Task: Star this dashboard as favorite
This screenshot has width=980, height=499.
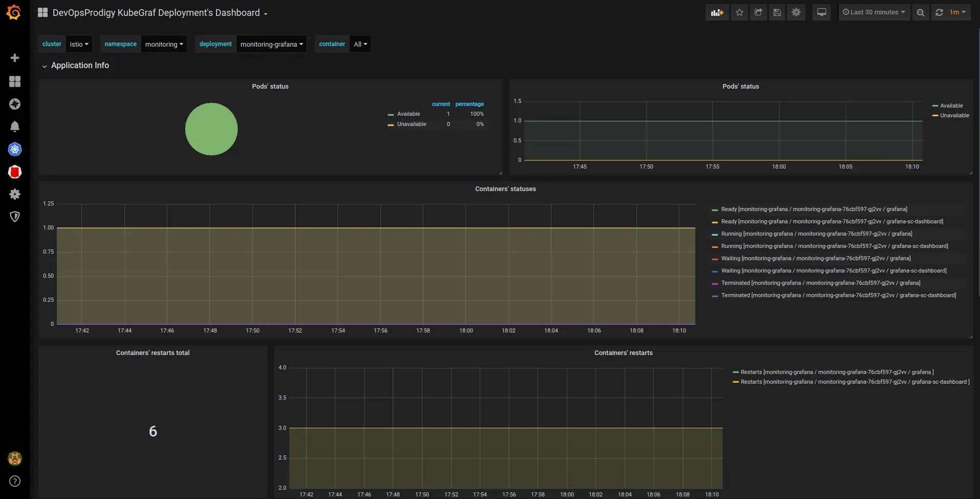Action: pyautogui.click(x=739, y=12)
